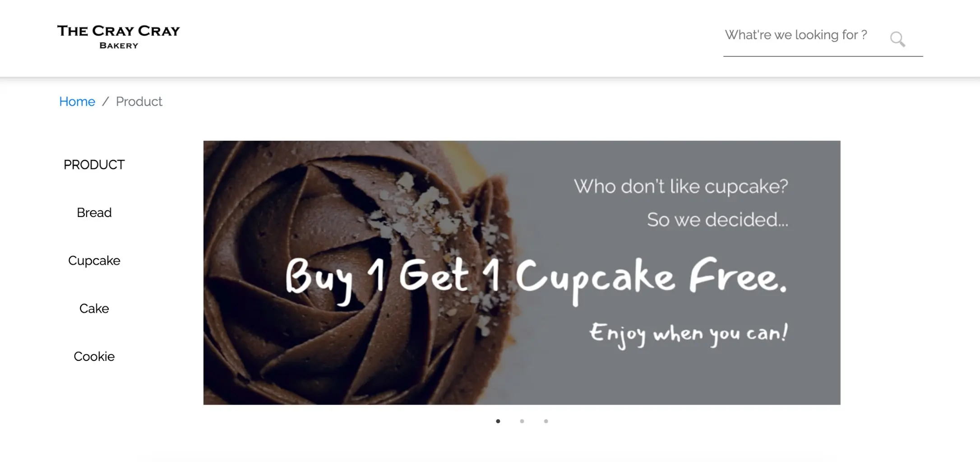
Task: Go to the Home breadcrumb link
Action: click(77, 102)
